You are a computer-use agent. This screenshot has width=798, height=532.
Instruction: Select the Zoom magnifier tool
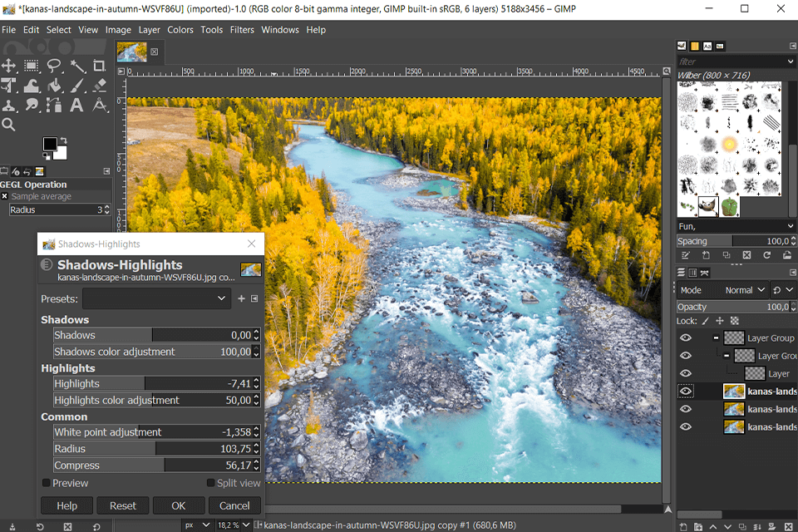(8, 124)
